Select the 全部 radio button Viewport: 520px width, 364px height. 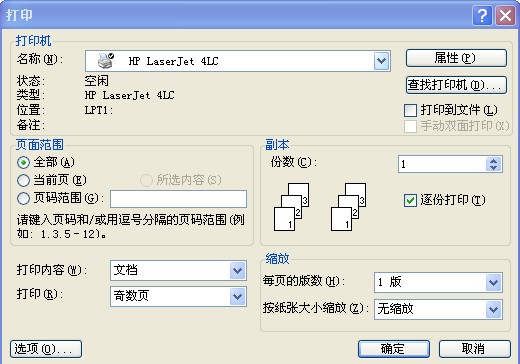(23, 163)
